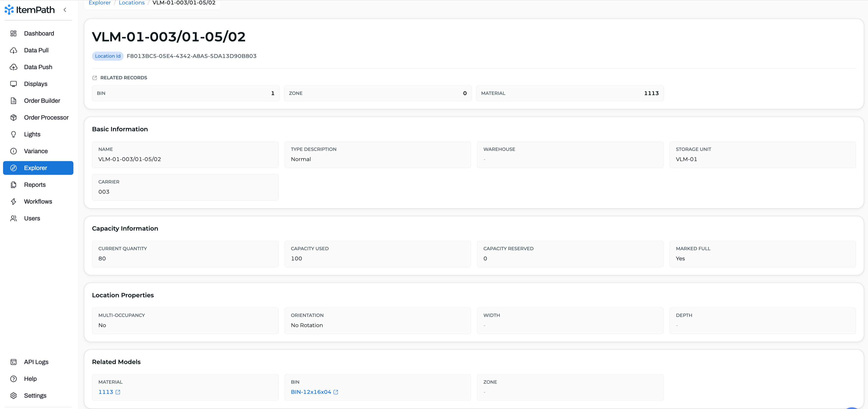Click the Help question mark icon
The width and height of the screenshot is (868, 409).
(x=14, y=379)
